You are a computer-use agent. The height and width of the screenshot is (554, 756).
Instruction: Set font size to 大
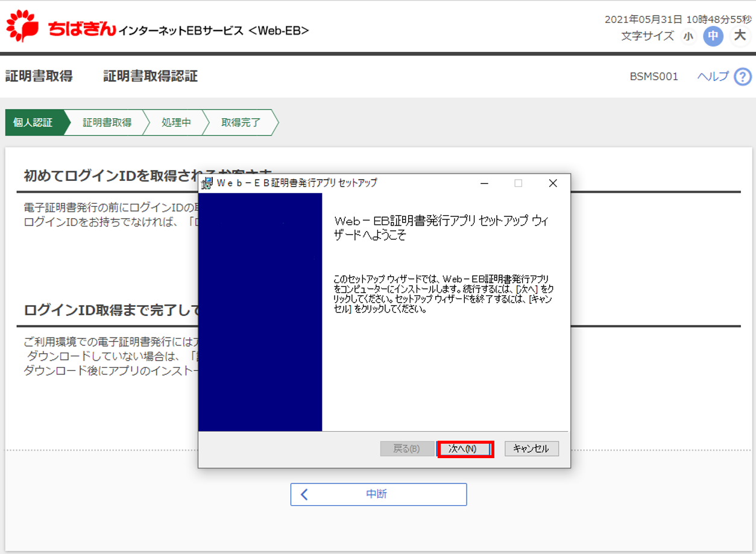tap(740, 36)
